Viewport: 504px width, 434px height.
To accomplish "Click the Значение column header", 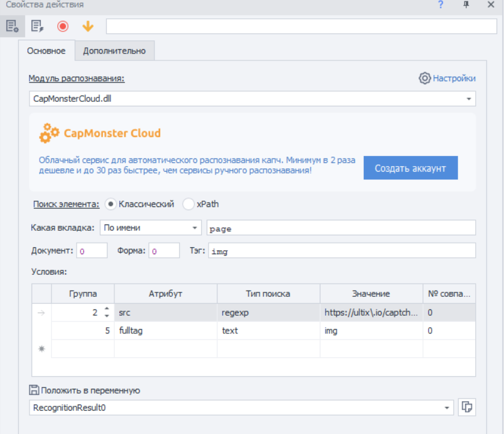I will pos(371,293).
